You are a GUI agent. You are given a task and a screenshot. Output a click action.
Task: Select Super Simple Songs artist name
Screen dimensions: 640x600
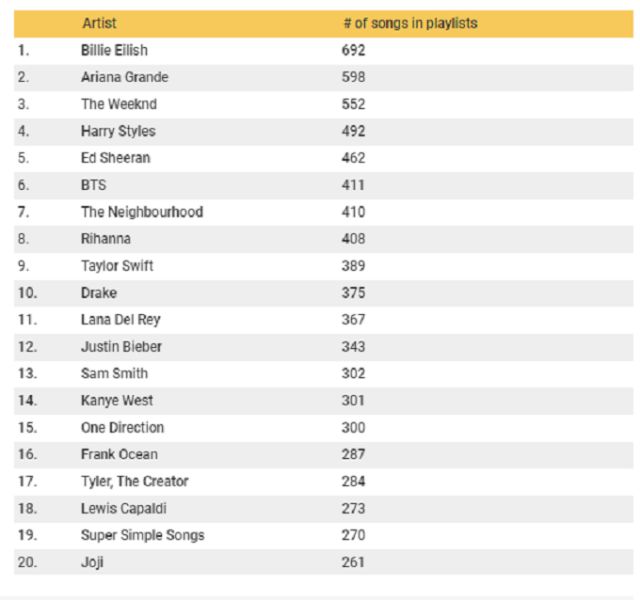142,536
